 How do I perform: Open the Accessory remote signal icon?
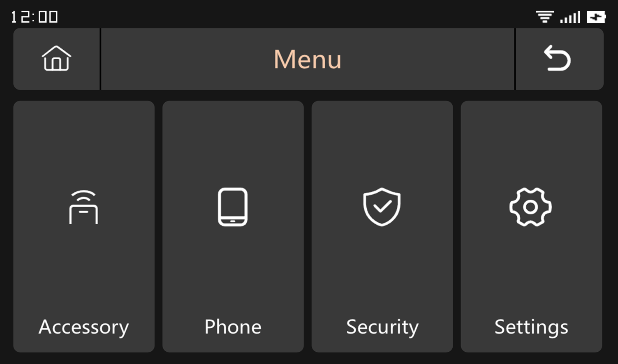[83, 207]
